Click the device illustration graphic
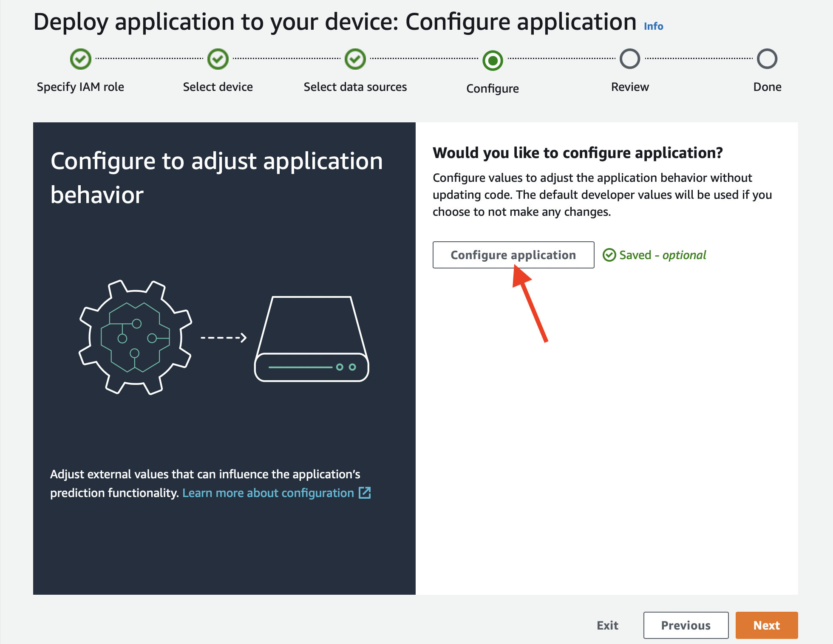 (312, 339)
